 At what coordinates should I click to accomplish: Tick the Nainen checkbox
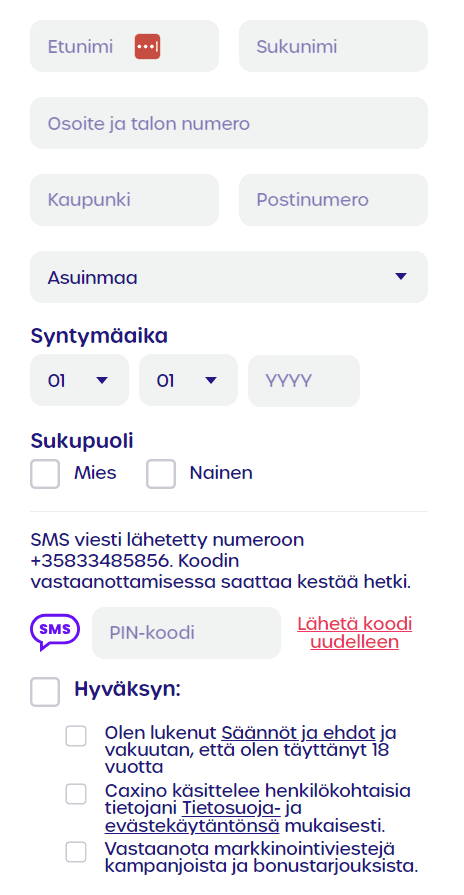pos(161,474)
